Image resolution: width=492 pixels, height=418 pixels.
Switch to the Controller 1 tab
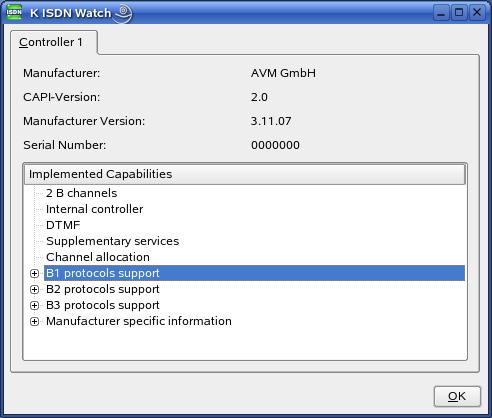[x=51, y=42]
